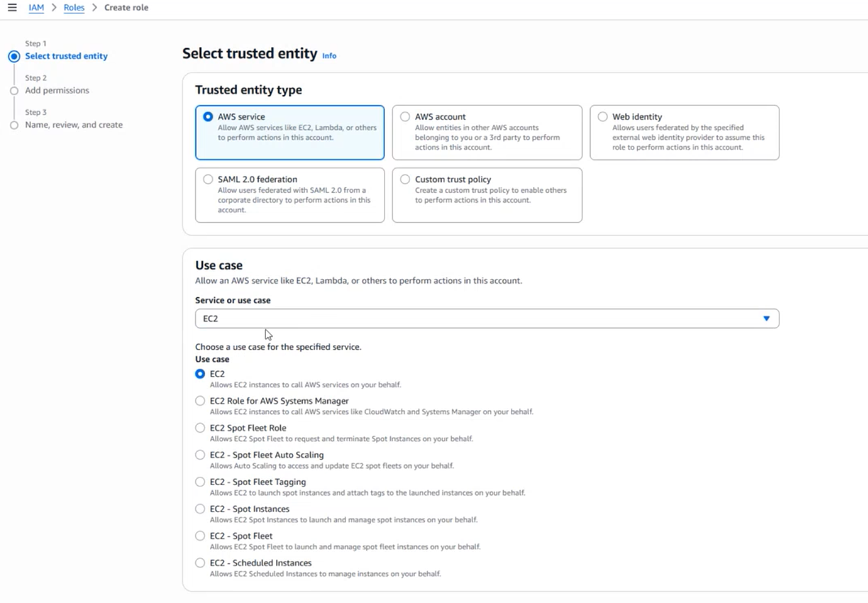Expand the Service or use case dropdown arrow
868x603 pixels.
point(766,319)
